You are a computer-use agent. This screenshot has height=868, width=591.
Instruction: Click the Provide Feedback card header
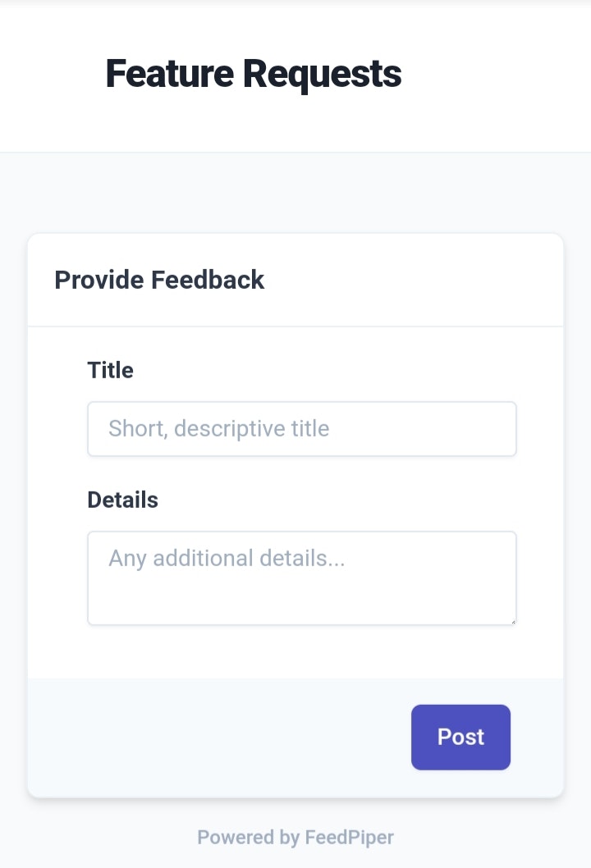coord(159,280)
